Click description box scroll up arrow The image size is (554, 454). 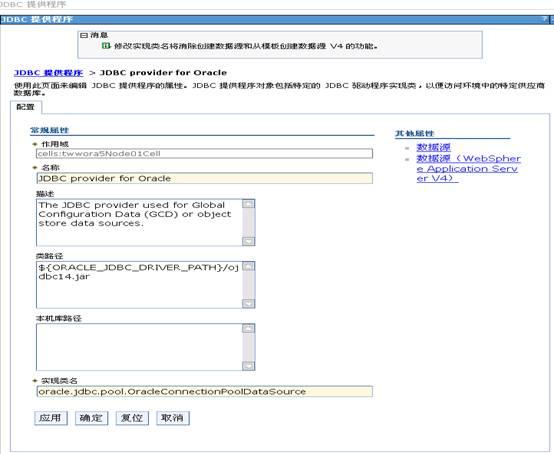(x=249, y=204)
